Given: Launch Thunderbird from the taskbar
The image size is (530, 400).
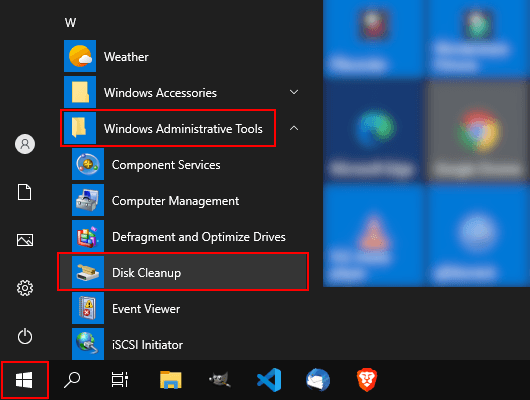Looking at the screenshot, I should point(318,380).
